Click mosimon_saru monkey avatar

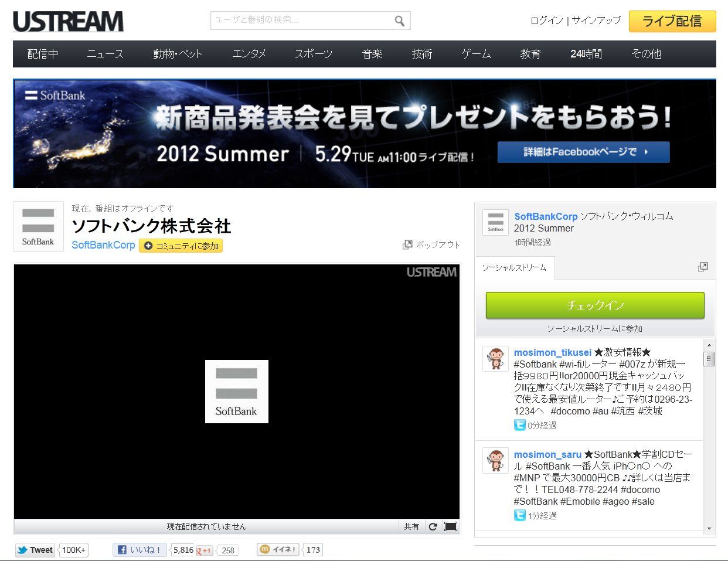[495, 461]
